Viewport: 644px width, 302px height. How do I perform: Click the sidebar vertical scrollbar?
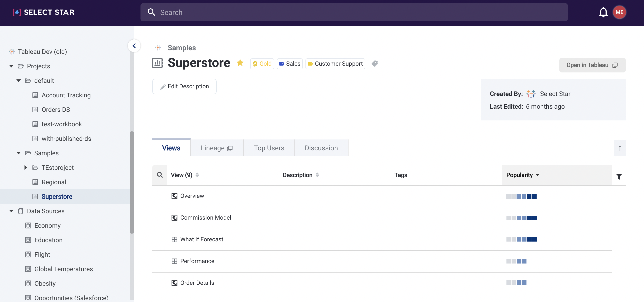(132, 182)
